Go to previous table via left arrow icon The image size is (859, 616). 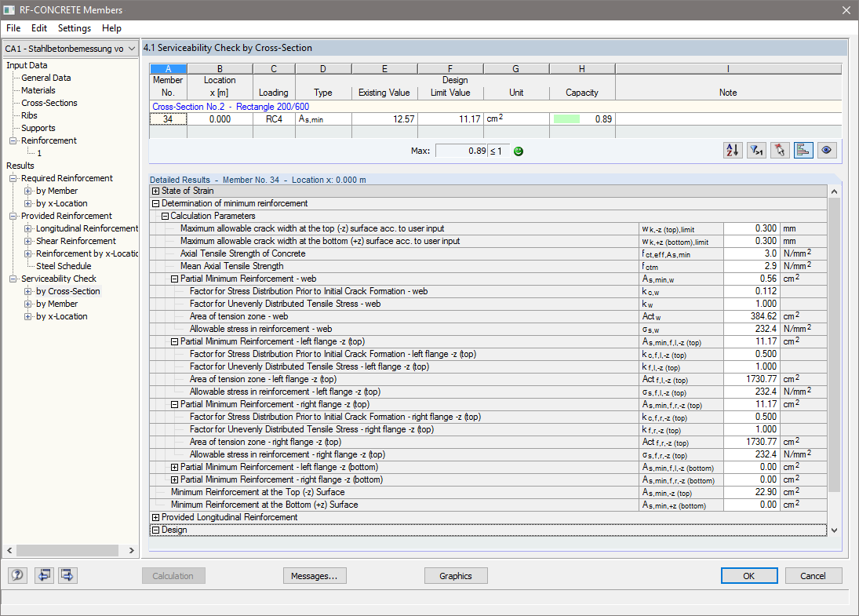point(44,575)
